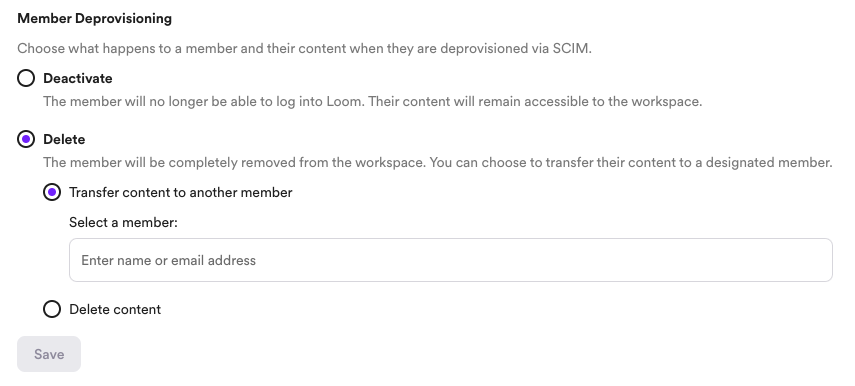Click the word SCIM in the intro
The width and height of the screenshot is (855, 386).
(x=571, y=49)
